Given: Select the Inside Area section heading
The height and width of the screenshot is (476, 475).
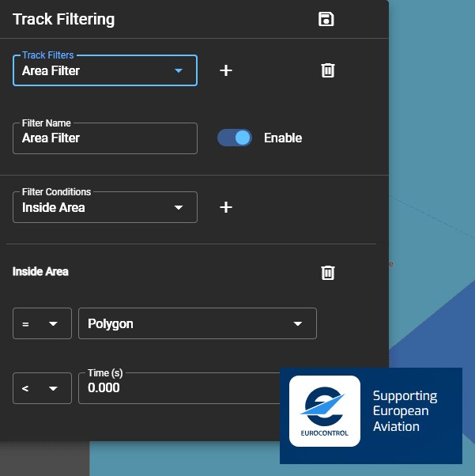Looking at the screenshot, I should (40, 271).
